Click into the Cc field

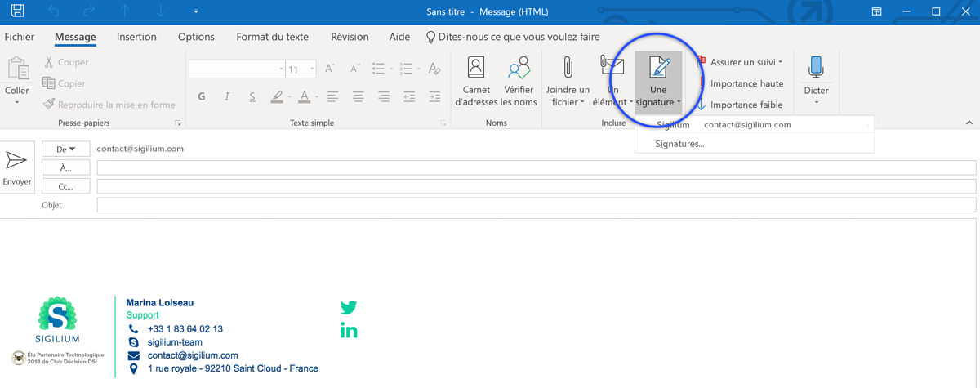(x=537, y=186)
